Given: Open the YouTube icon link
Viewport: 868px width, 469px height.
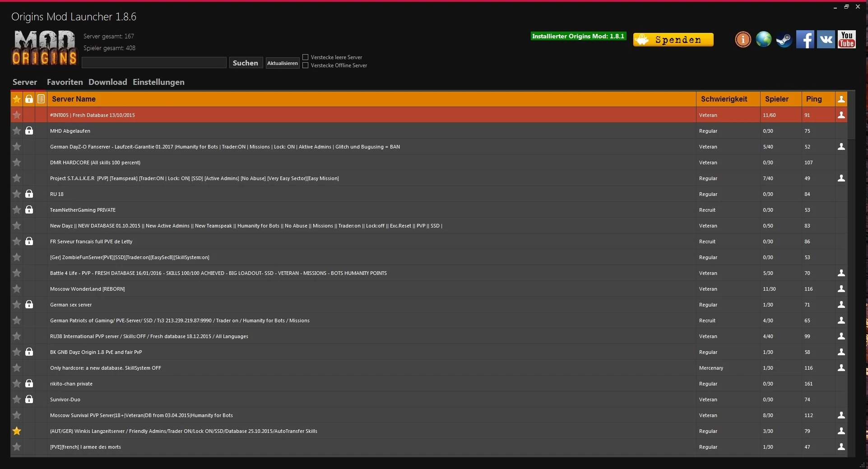Looking at the screenshot, I should tap(847, 39).
